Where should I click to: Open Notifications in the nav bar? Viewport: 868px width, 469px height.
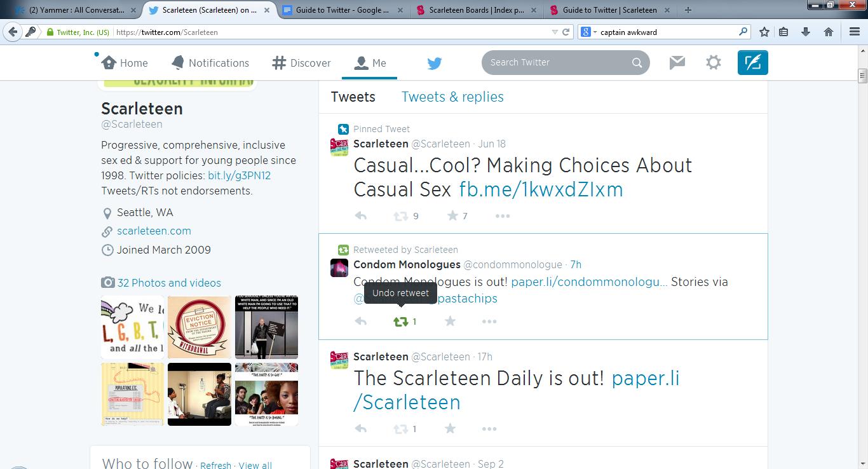point(210,63)
